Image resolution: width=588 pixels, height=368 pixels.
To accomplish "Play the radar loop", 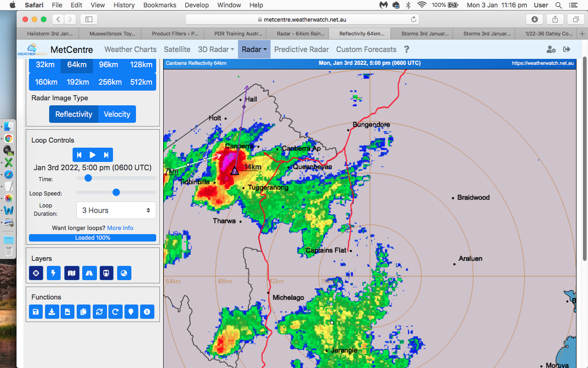I will click(x=93, y=155).
